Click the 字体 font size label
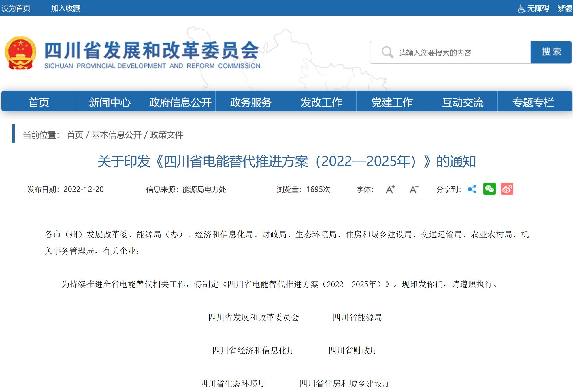 coord(365,189)
